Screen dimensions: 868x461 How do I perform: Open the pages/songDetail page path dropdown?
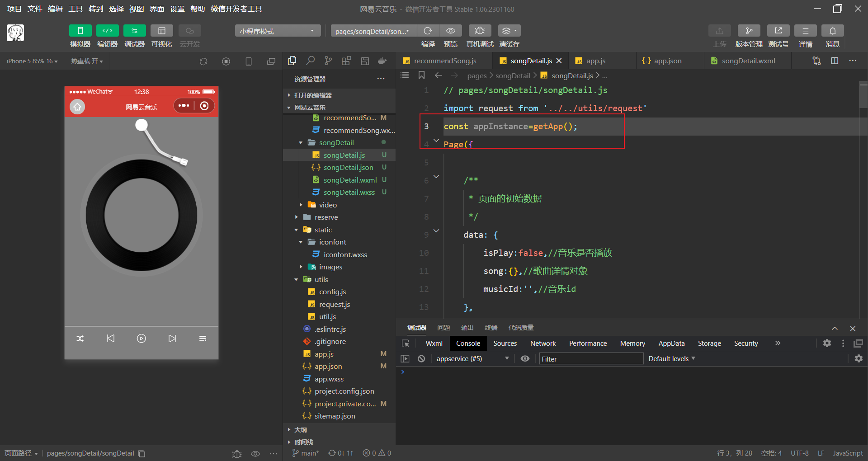click(373, 31)
